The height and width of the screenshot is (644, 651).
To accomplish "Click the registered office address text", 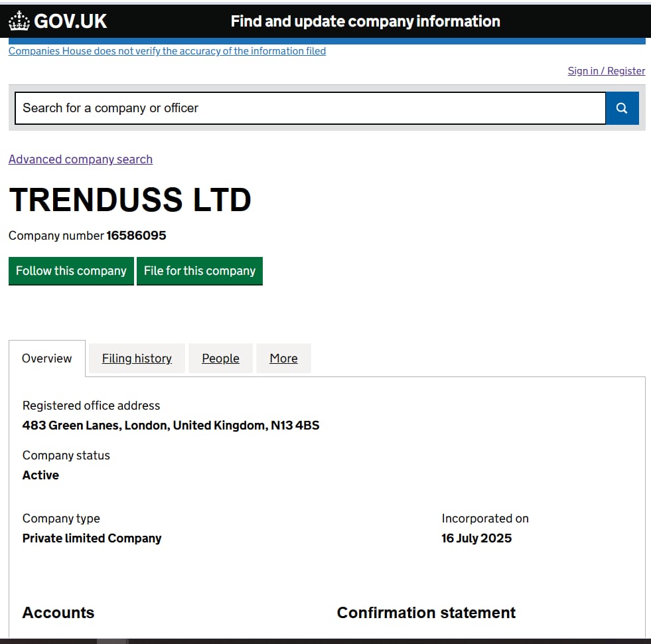I will click(171, 426).
